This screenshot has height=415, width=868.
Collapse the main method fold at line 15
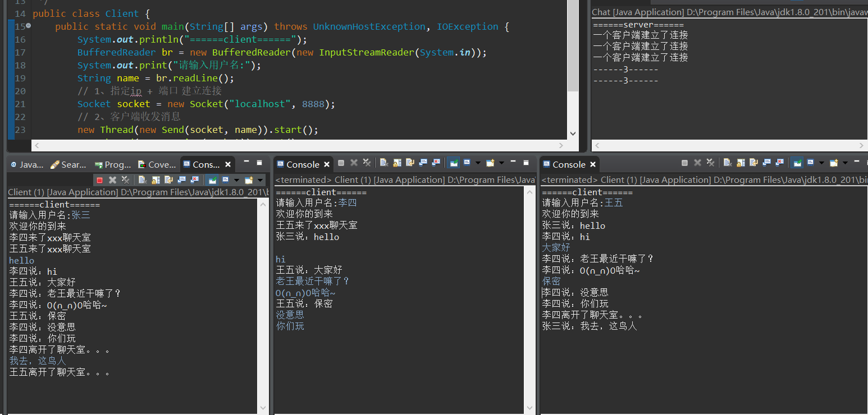pyautogui.click(x=28, y=26)
